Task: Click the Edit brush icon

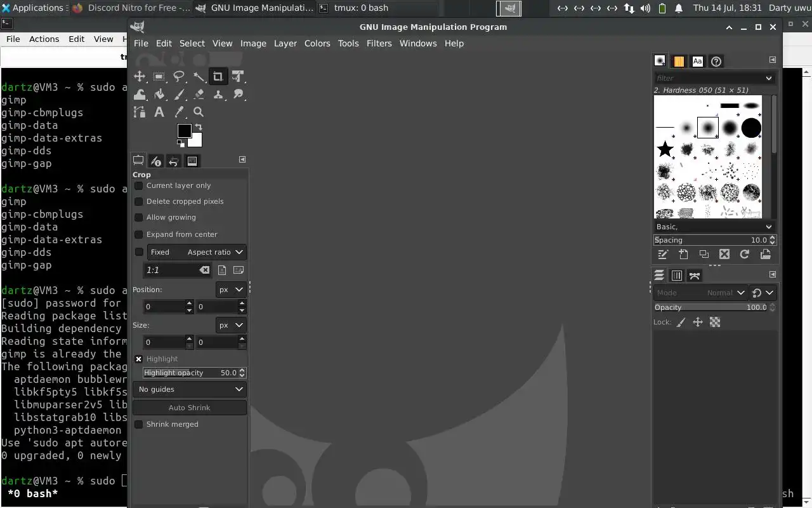Action: [664, 254]
